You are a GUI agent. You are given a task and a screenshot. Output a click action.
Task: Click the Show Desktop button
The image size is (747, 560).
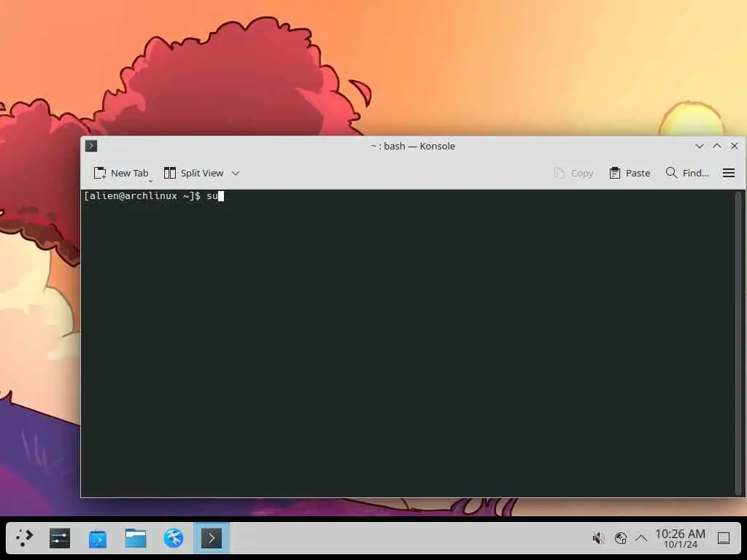coord(724,538)
